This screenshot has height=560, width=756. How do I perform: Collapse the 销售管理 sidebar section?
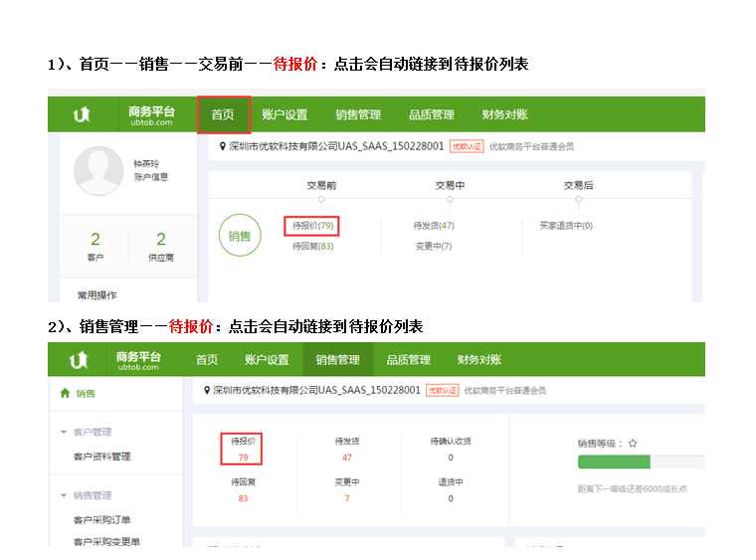click(65, 494)
